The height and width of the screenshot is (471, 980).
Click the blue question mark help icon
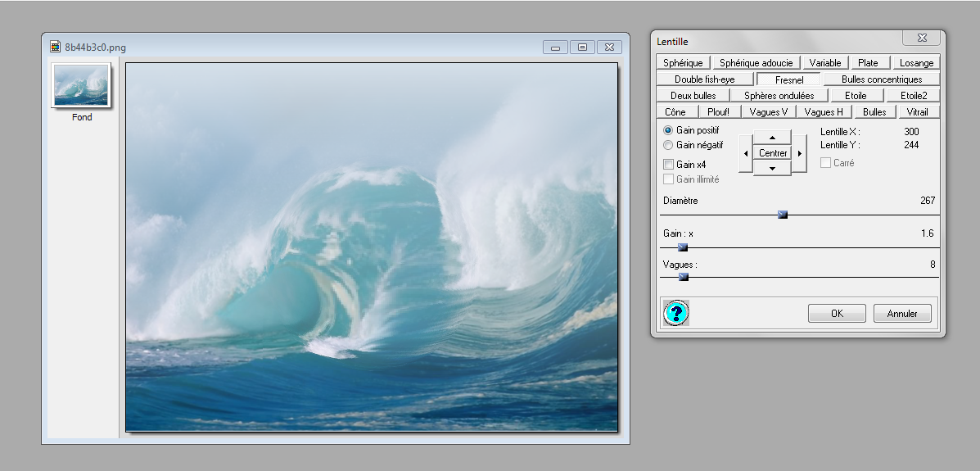[675, 313]
